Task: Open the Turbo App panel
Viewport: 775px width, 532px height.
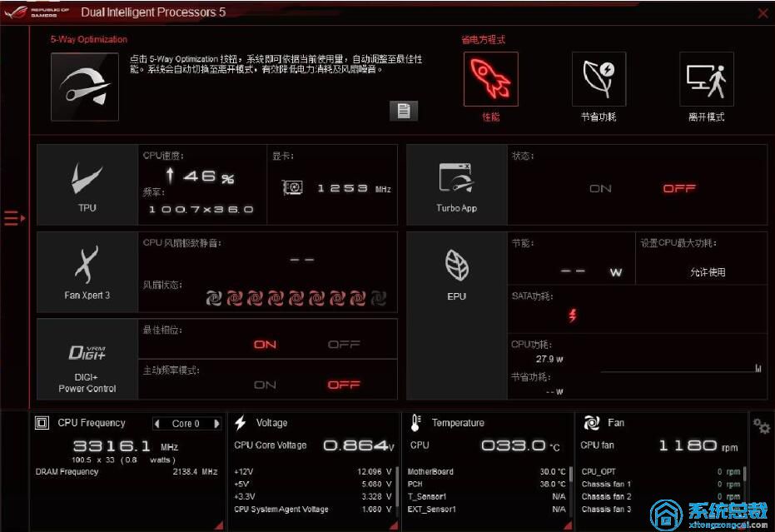Action: pyautogui.click(x=457, y=185)
